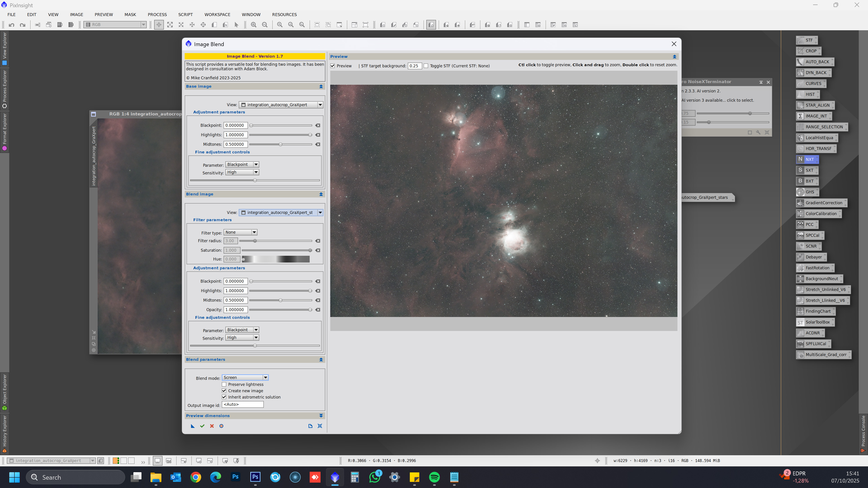Reset the base image Midtones value

(318, 144)
